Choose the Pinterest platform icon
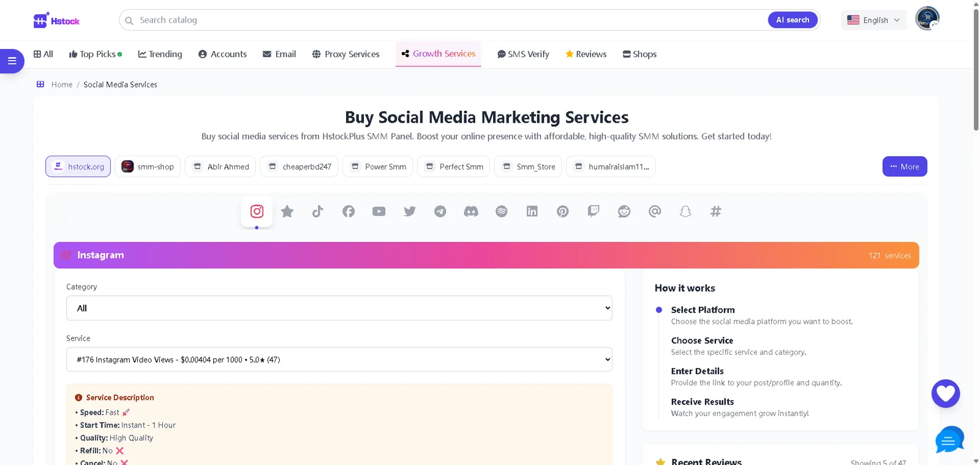 click(x=563, y=211)
